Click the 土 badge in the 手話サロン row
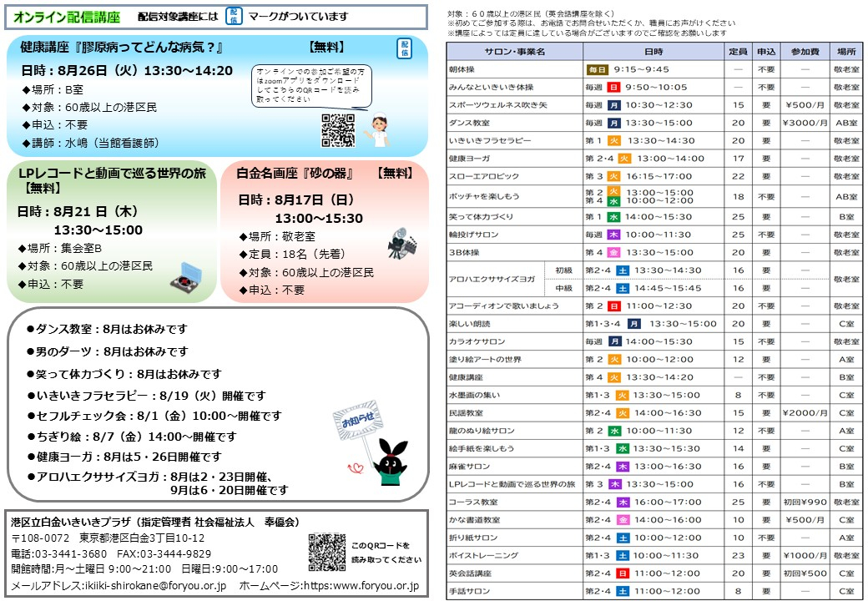Image resolution: width=868 pixels, height=601 pixels. click(x=623, y=591)
